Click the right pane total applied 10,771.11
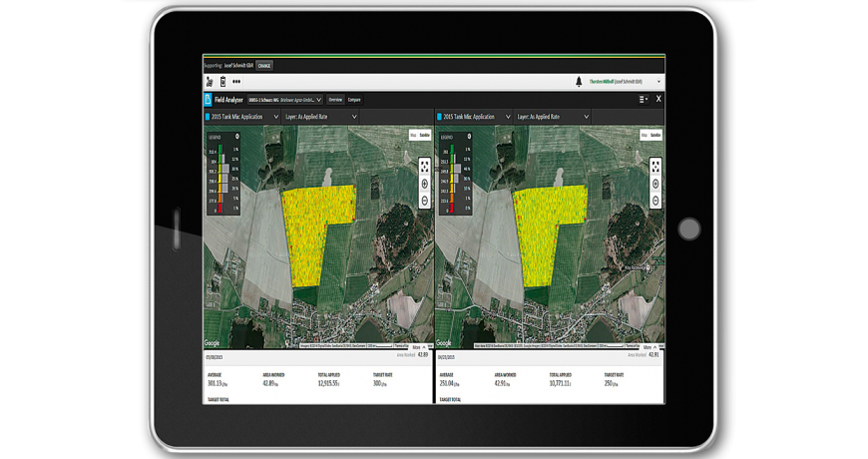The height and width of the screenshot is (459, 868). (x=561, y=384)
